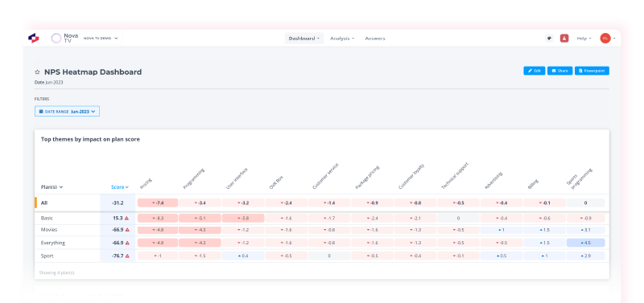Image resolution: width=644 pixels, height=303 pixels.
Task: Click the Billing column header
Action: (x=533, y=184)
